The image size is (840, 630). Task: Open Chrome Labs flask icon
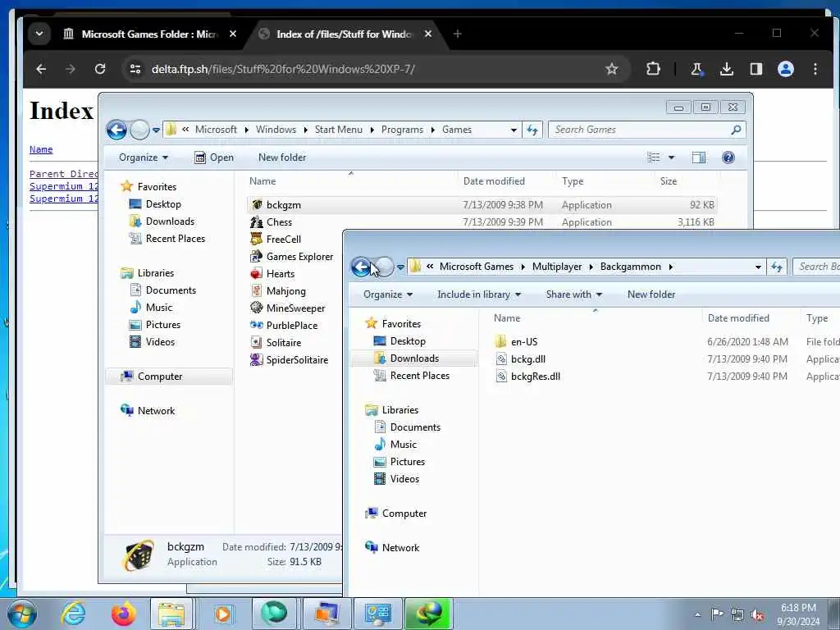[696, 69]
